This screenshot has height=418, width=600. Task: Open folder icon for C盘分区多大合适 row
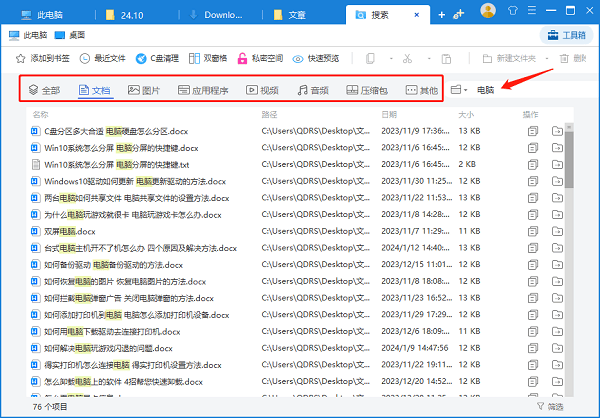tap(558, 131)
